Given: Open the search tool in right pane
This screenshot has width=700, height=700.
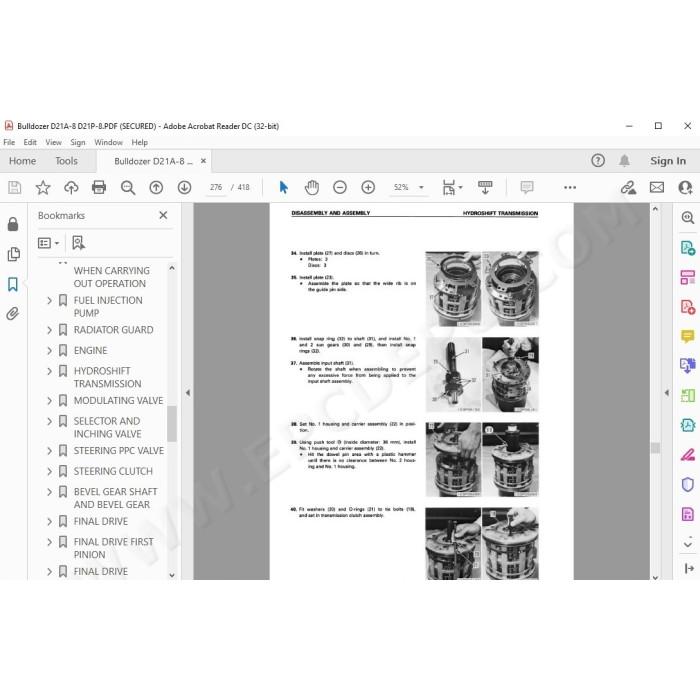Looking at the screenshot, I should 688,217.
